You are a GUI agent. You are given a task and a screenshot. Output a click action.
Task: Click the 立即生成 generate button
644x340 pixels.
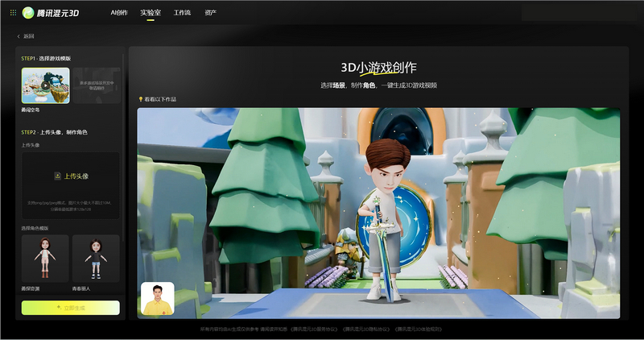pos(71,308)
